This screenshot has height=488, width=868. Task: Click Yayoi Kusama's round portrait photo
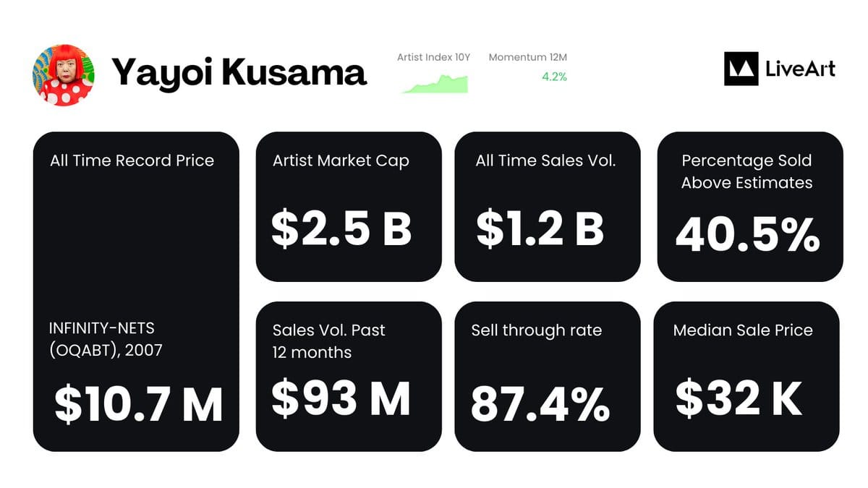pos(64,75)
